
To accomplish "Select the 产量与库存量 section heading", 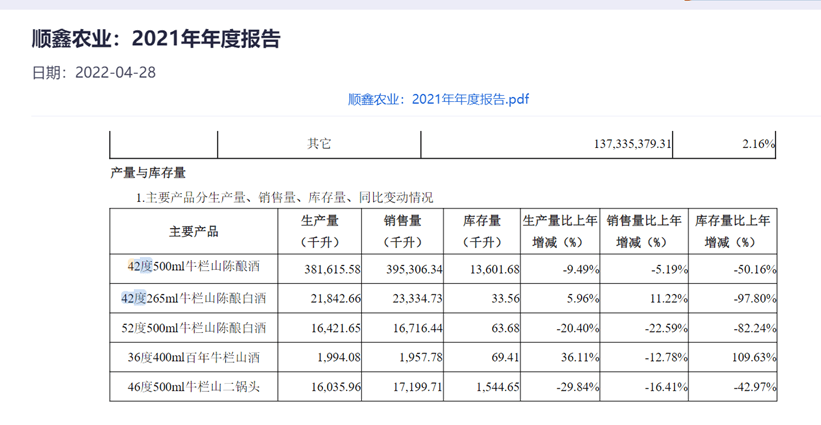I will tap(148, 173).
